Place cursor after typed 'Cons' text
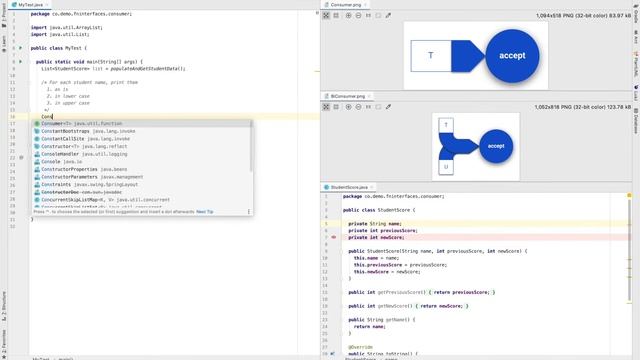640x360 pixels. (53, 117)
